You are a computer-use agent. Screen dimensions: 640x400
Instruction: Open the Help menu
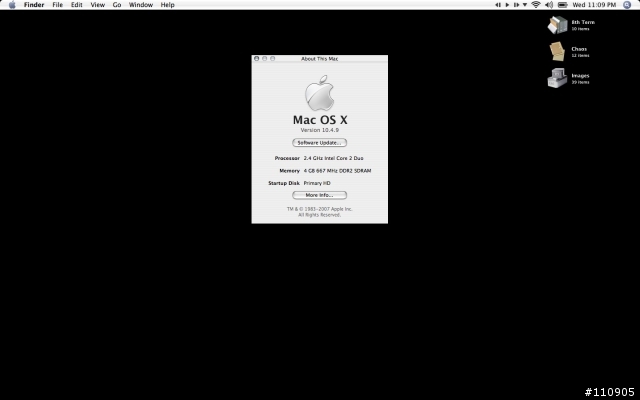click(x=167, y=5)
